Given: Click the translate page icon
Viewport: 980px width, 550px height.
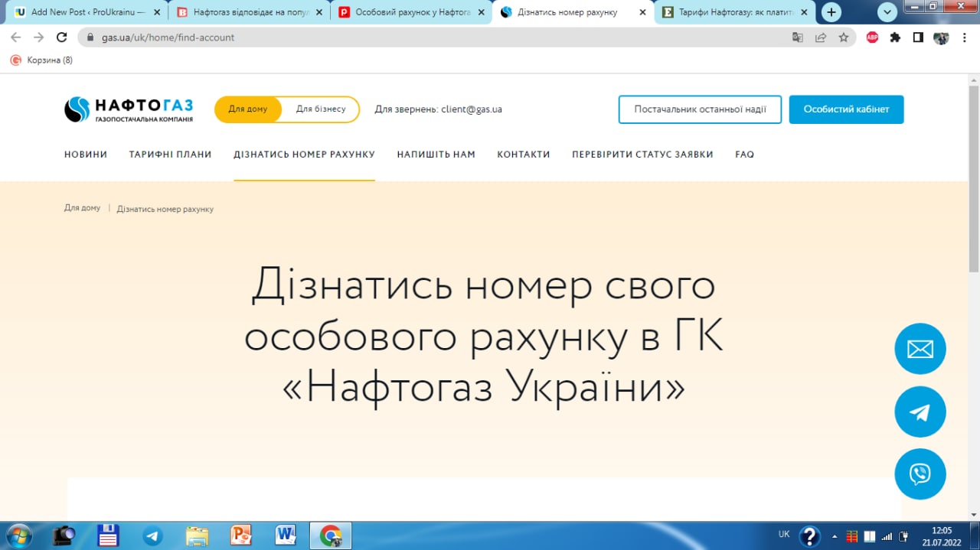Looking at the screenshot, I should 798,37.
